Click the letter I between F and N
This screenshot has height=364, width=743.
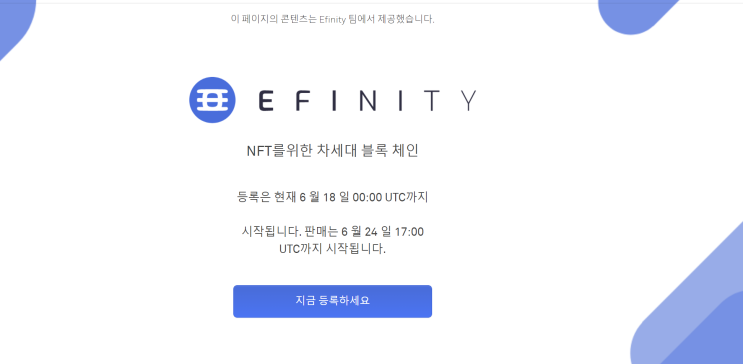pos(335,100)
